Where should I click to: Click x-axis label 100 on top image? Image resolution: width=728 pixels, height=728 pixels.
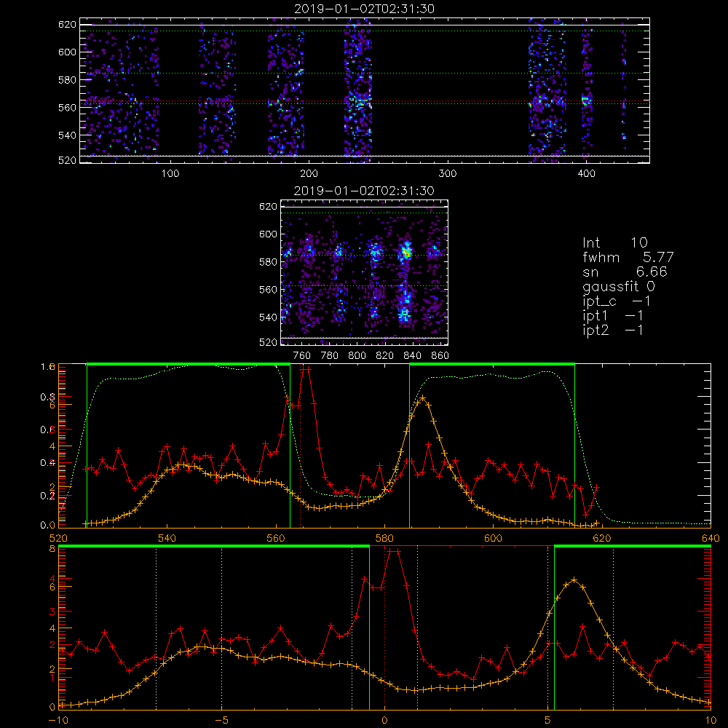pos(170,174)
